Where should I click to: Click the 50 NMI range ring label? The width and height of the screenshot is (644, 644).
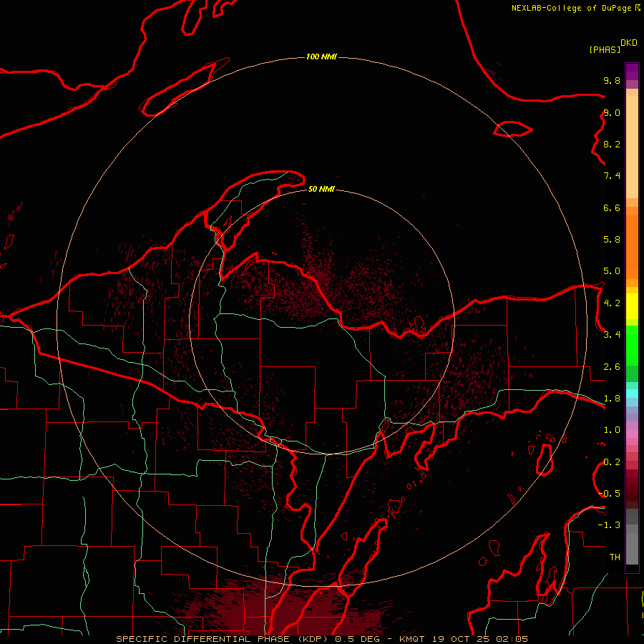(x=321, y=189)
